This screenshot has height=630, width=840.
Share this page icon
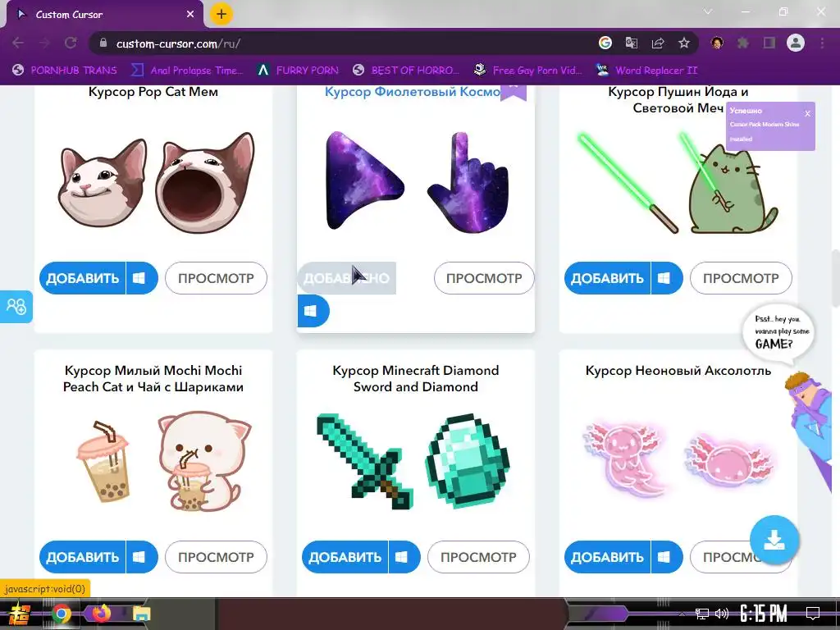[x=658, y=43]
